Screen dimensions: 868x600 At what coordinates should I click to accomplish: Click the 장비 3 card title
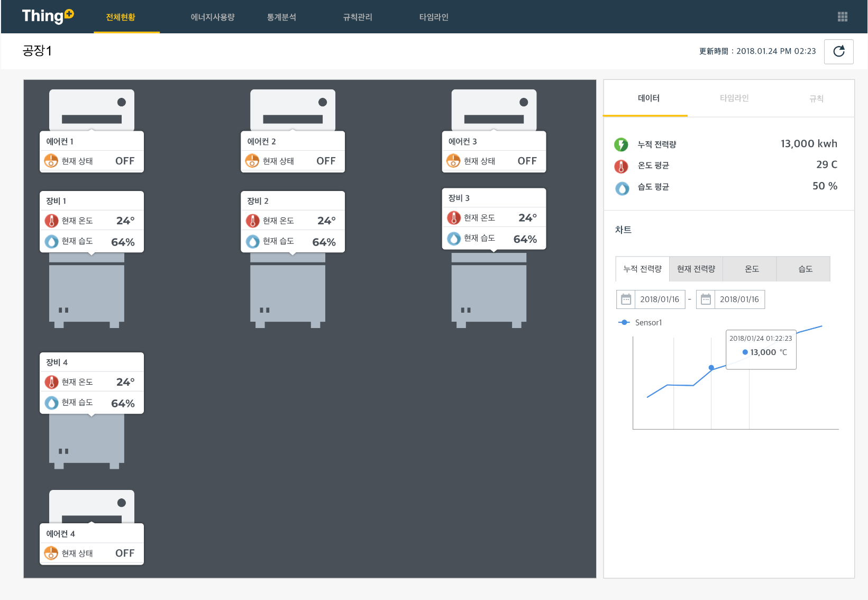459,198
